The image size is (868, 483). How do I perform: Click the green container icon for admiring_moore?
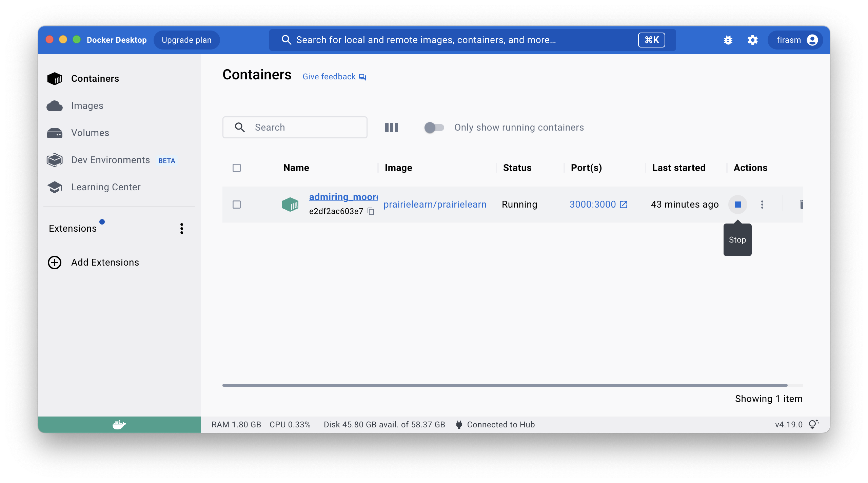290,205
